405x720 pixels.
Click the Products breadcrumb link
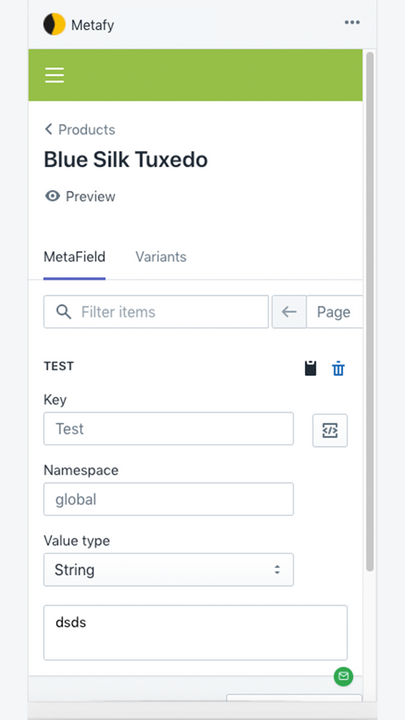coord(87,129)
